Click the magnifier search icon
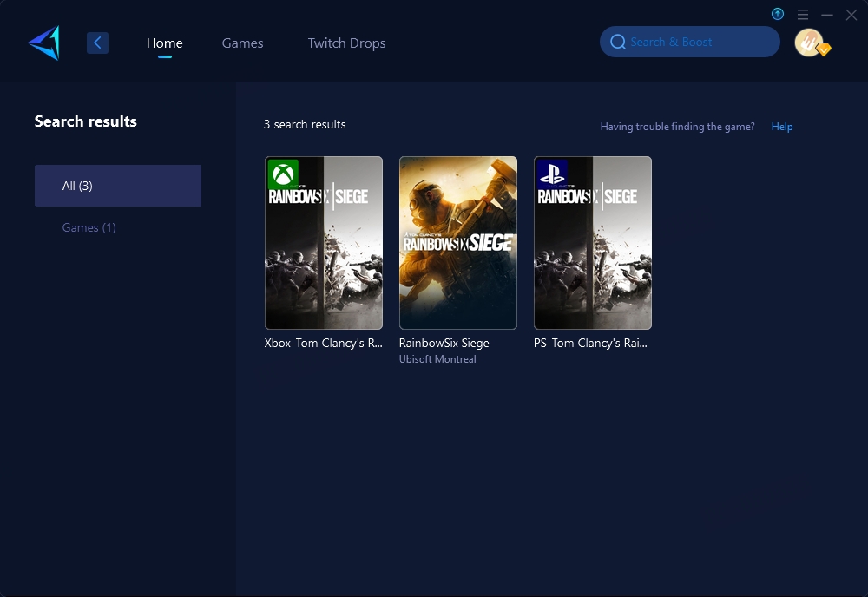Viewport: 868px width, 597px height. coord(618,42)
